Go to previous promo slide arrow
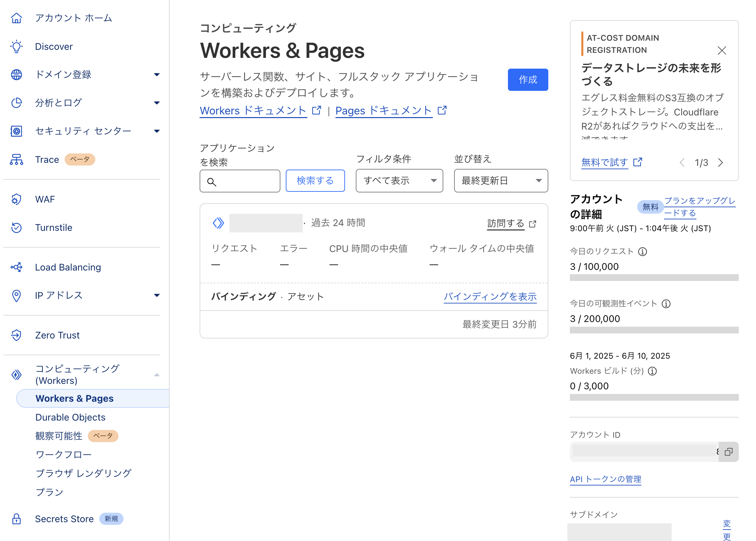Viewport: 756px width, 541px height. tap(682, 163)
